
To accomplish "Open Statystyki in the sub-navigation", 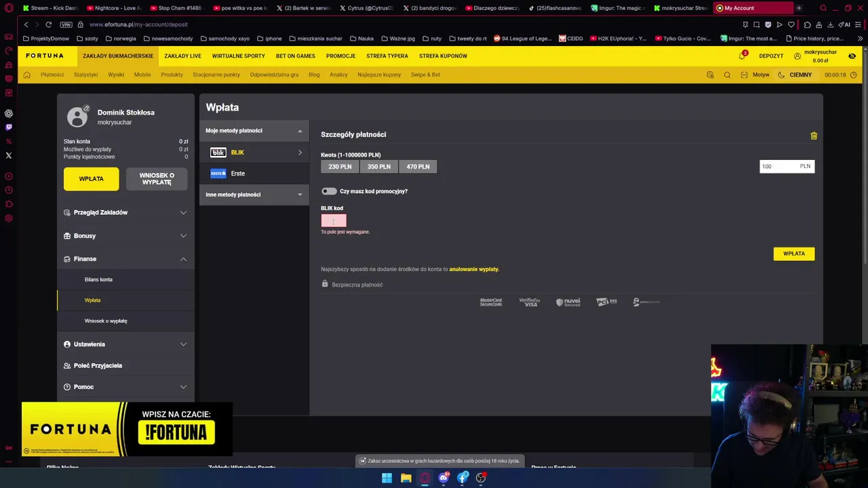I will coord(85,75).
